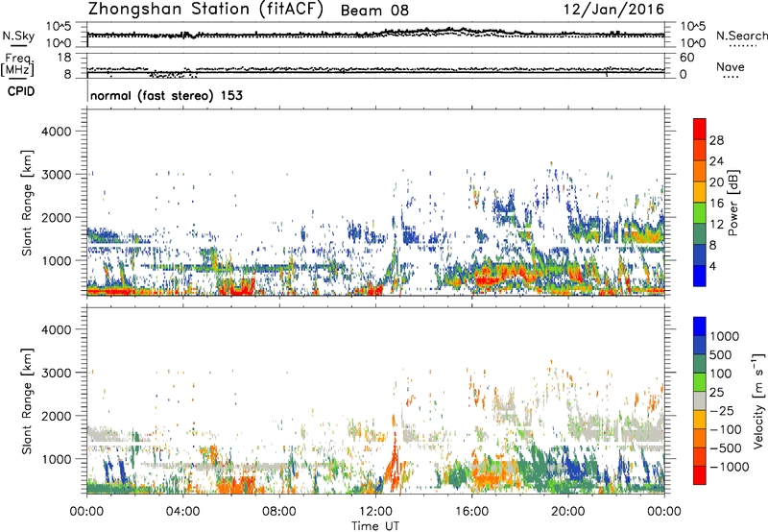Click the '28' Power scale value
The image size is (768, 532).
pyautogui.click(x=716, y=140)
